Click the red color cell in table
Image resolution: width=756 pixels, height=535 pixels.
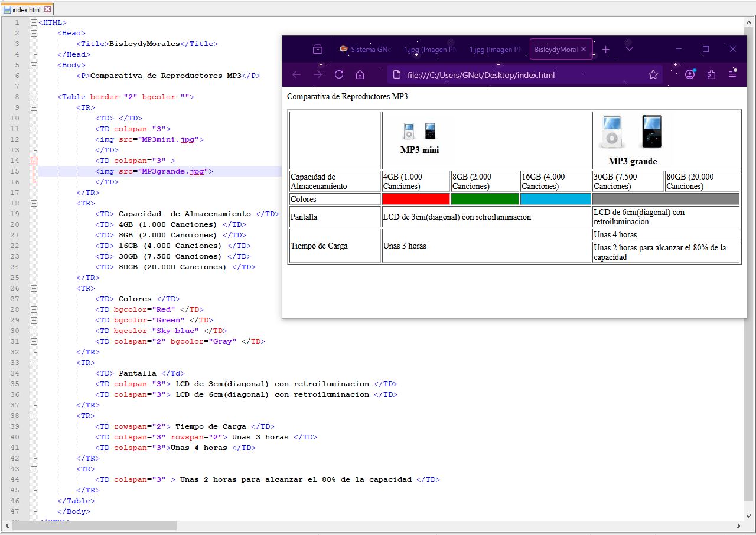pos(416,199)
